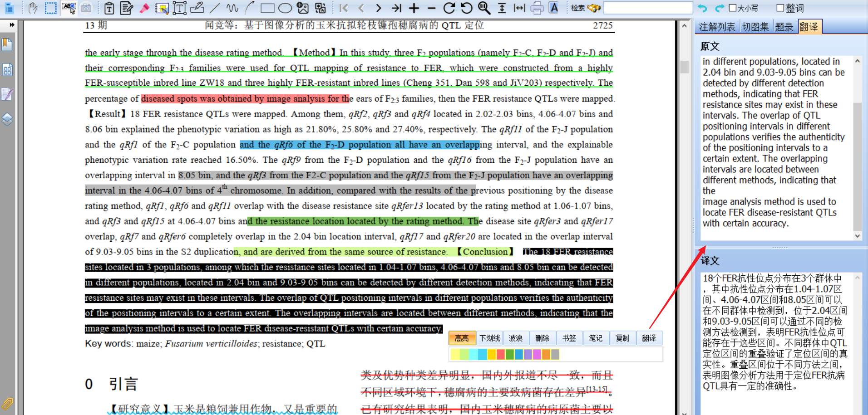Screen dimensions: 868x415
Task: Click the camera snapshot tool
Action: pyautogui.click(x=86, y=8)
